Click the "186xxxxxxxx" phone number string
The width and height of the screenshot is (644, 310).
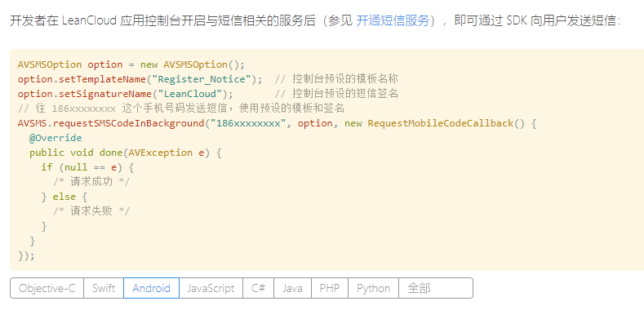pyautogui.click(x=248, y=123)
